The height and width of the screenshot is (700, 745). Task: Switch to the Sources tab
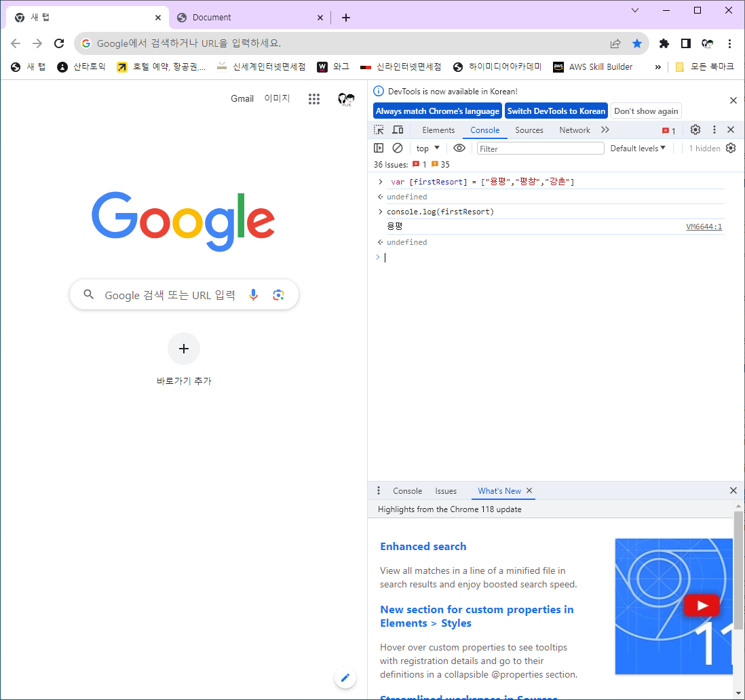(529, 130)
